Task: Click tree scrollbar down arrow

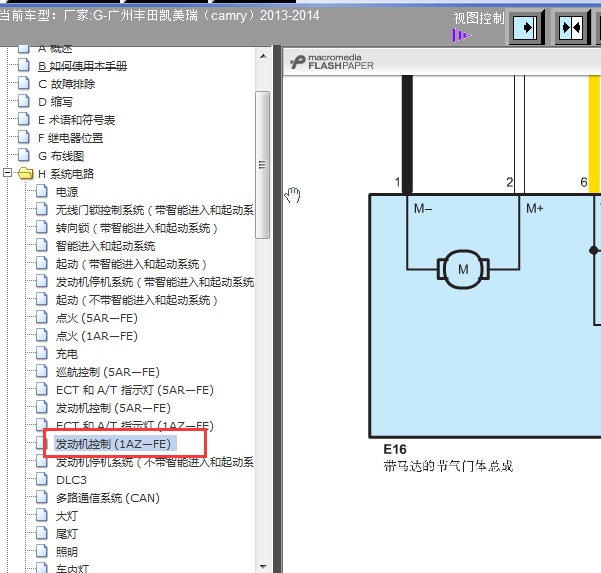Action: 263,566
